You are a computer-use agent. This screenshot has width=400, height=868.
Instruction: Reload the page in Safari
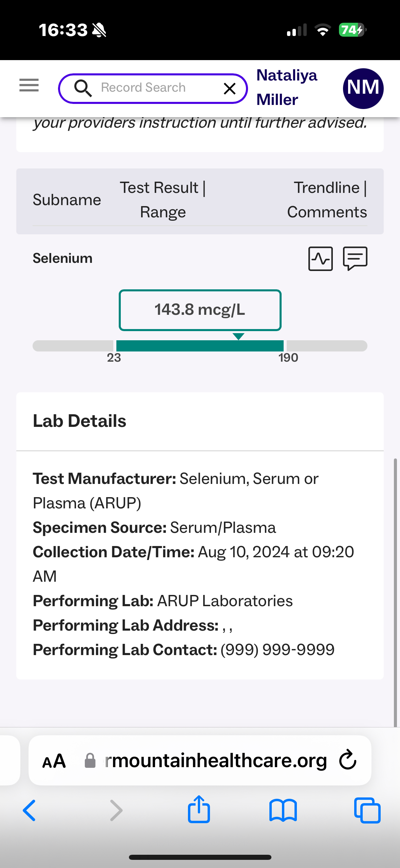tap(348, 760)
